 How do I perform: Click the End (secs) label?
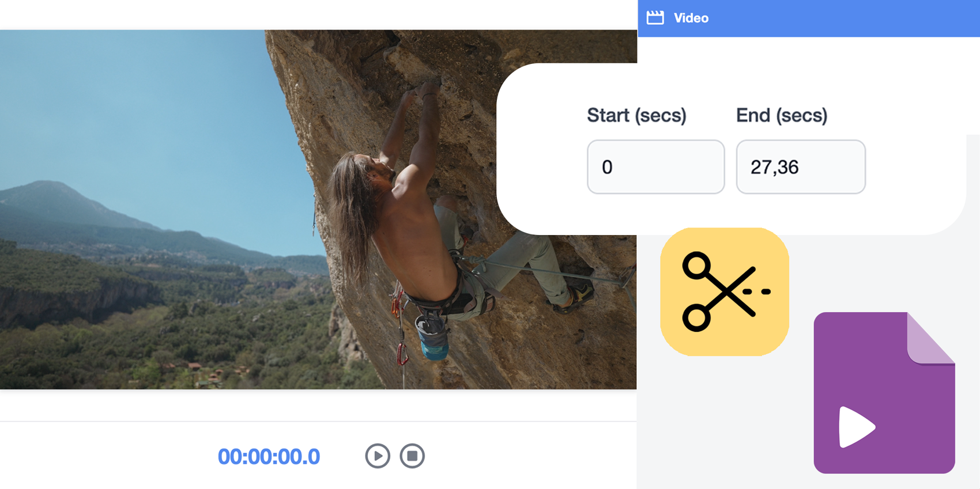coord(782,115)
